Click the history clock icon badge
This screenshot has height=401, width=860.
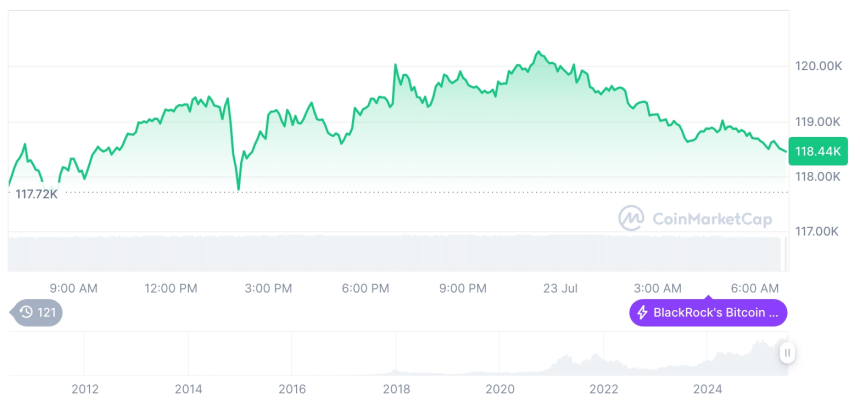coord(28,313)
